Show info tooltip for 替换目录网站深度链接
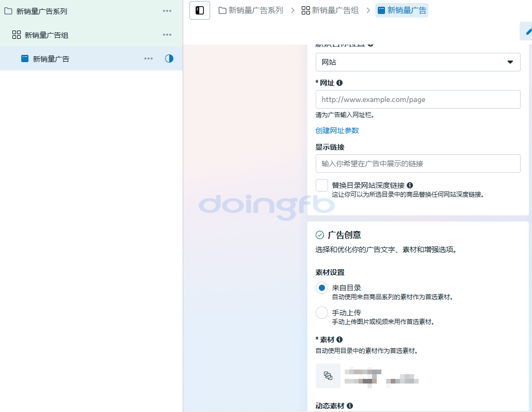The width and height of the screenshot is (532, 412). pyautogui.click(x=410, y=185)
